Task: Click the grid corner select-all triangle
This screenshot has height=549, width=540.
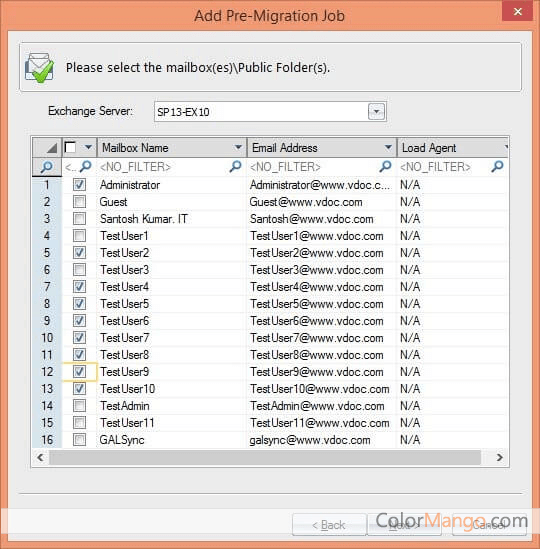Action: (51, 148)
